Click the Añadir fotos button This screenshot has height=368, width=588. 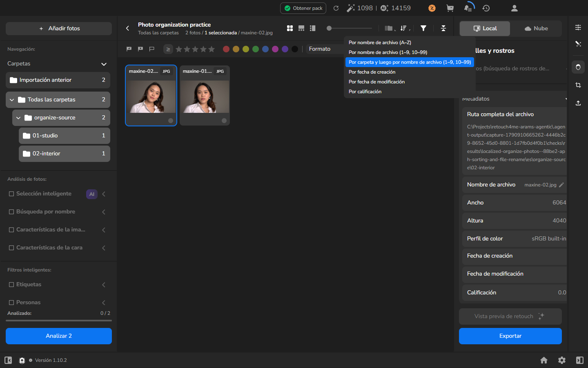pyautogui.click(x=59, y=29)
